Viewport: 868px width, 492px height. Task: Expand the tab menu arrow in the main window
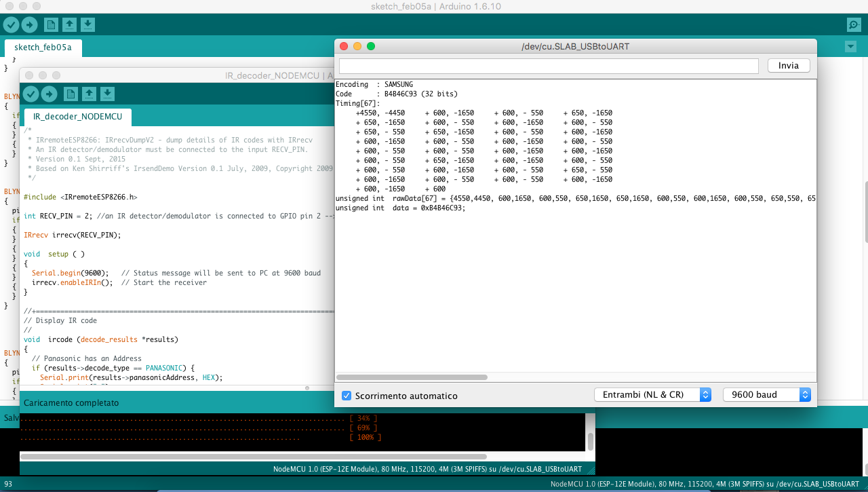(x=850, y=47)
